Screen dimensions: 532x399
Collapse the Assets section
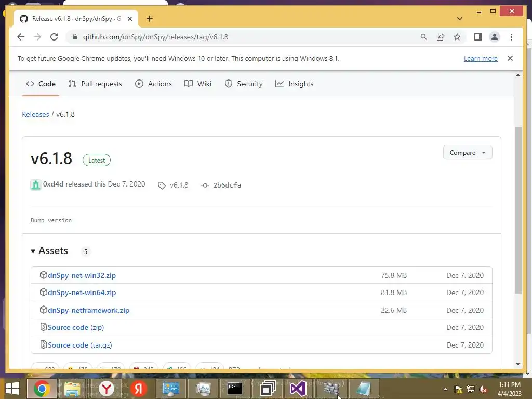49,251
